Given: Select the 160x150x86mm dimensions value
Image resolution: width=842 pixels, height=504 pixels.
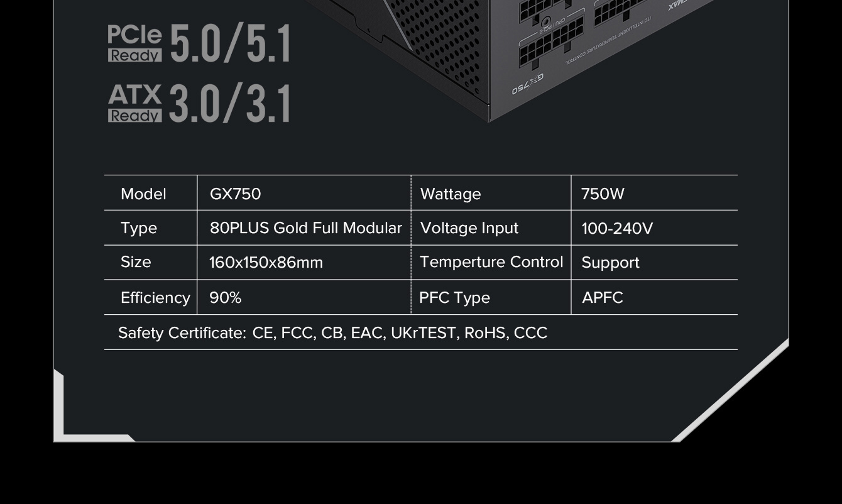Looking at the screenshot, I should 266,263.
